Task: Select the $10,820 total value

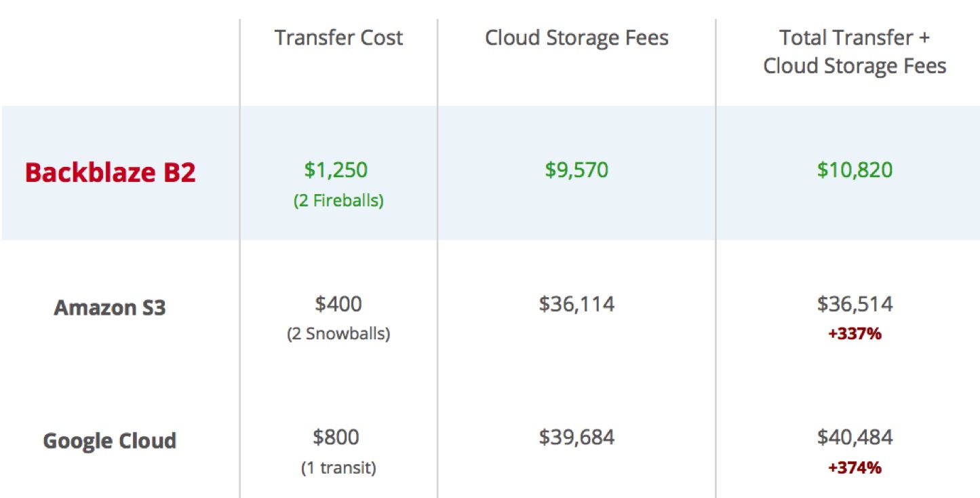Action: click(855, 170)
